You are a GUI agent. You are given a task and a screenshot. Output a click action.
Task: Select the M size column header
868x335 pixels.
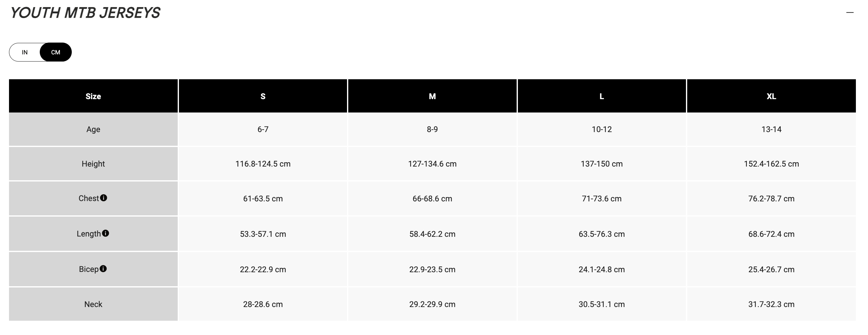pos(432,96)
